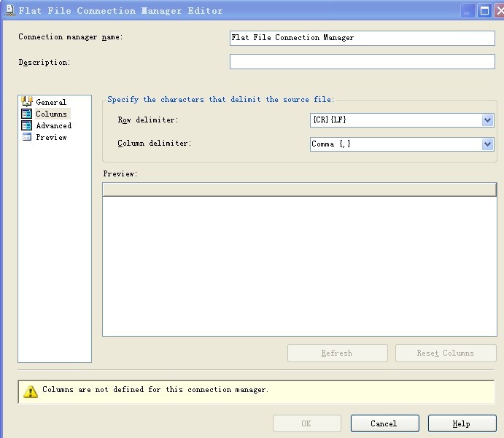The image size is (504, 438).
Task: Click the Preview page icon
Action: (27, 137)
